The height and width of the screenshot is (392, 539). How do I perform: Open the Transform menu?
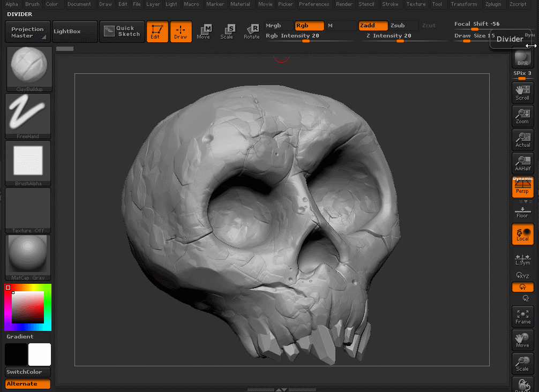point(464,4)
